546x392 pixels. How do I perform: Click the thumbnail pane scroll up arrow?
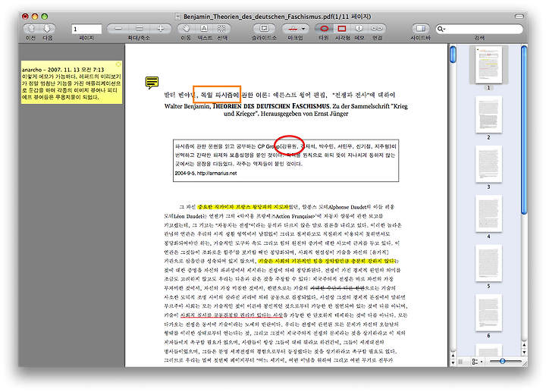pyautogui.click(x=524, y=345)
